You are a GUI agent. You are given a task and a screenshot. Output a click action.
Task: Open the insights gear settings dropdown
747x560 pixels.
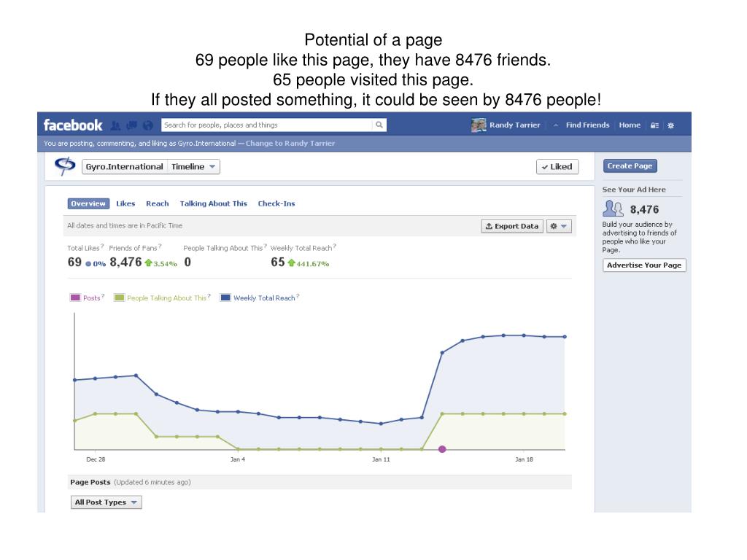(x=558, y=226)
